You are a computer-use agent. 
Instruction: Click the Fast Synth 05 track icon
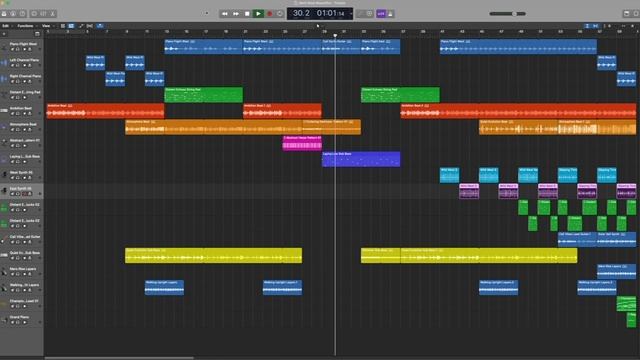[x=4, y=191]
